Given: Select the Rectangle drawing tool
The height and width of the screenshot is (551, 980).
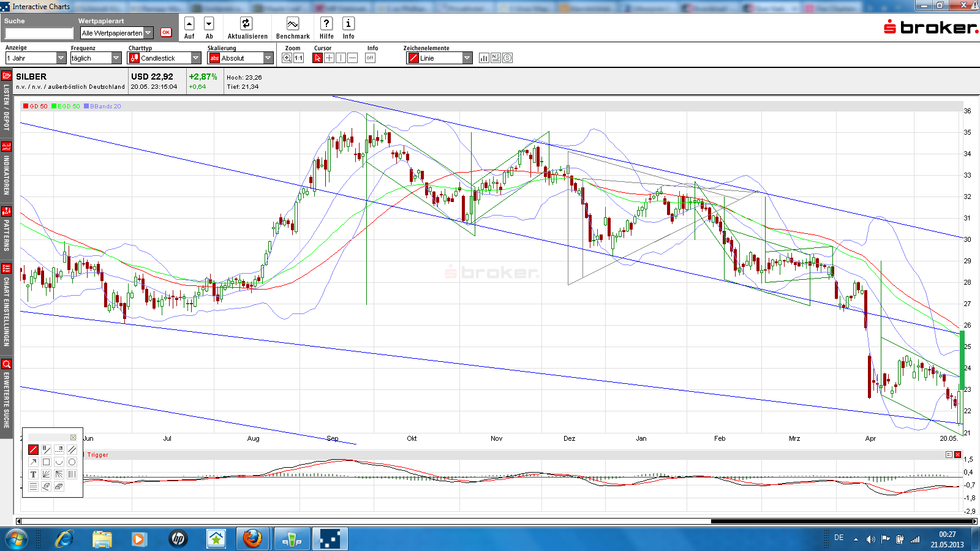Looking at the screenshot, I should [x=46, y=462].
